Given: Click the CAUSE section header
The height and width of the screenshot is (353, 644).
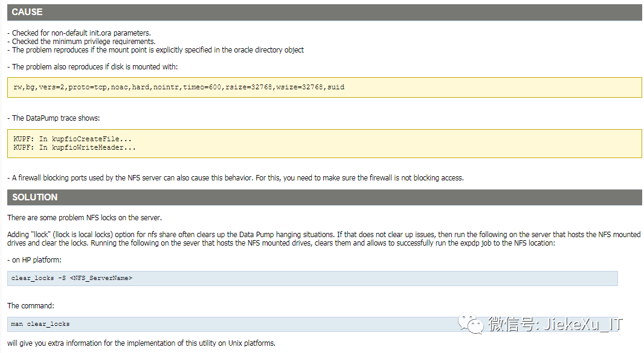Looking at the screenshot, I should [x=27, y=12].
